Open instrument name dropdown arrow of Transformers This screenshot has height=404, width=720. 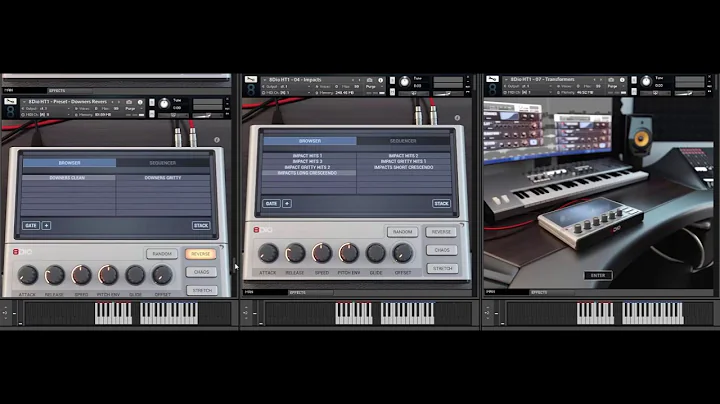point(506,79)
